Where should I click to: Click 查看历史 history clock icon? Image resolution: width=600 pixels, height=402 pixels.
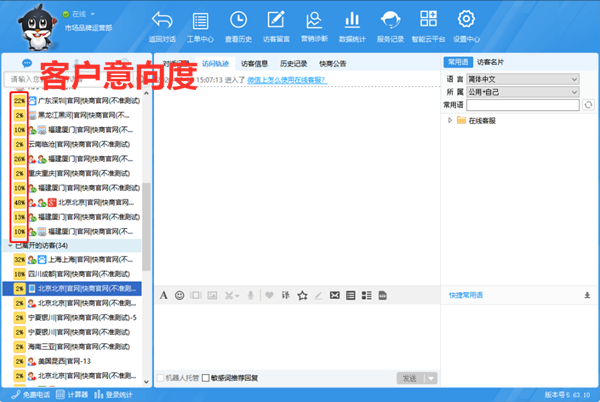tap(240, 24)
